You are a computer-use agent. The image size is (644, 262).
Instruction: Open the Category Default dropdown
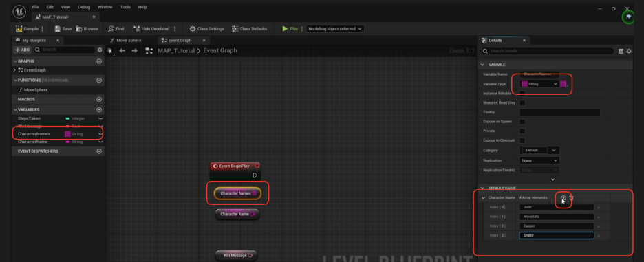click(539, 151)
